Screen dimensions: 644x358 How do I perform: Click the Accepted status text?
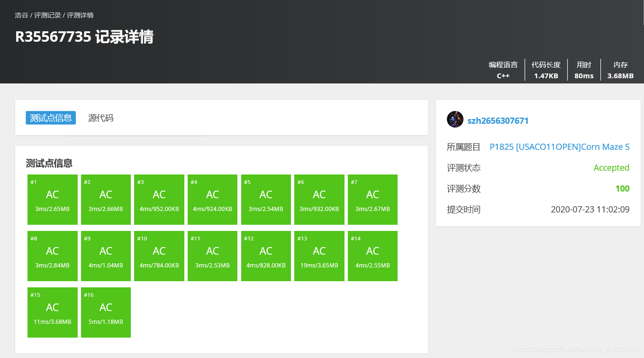click(x=611, y=168)
